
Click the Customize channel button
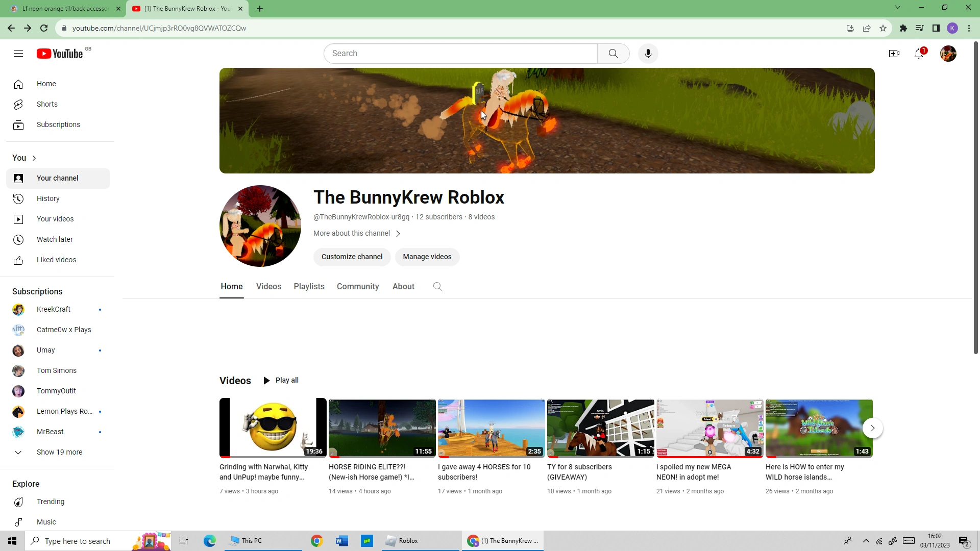(352, 257)
